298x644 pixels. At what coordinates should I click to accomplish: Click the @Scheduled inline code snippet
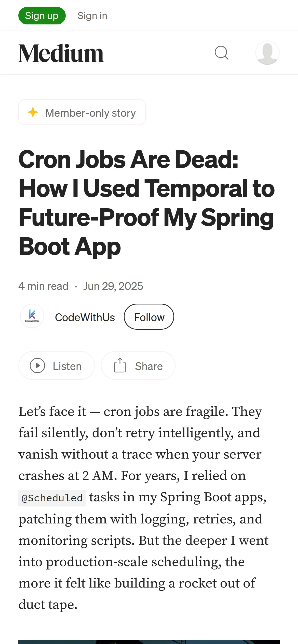click(52, 498)
